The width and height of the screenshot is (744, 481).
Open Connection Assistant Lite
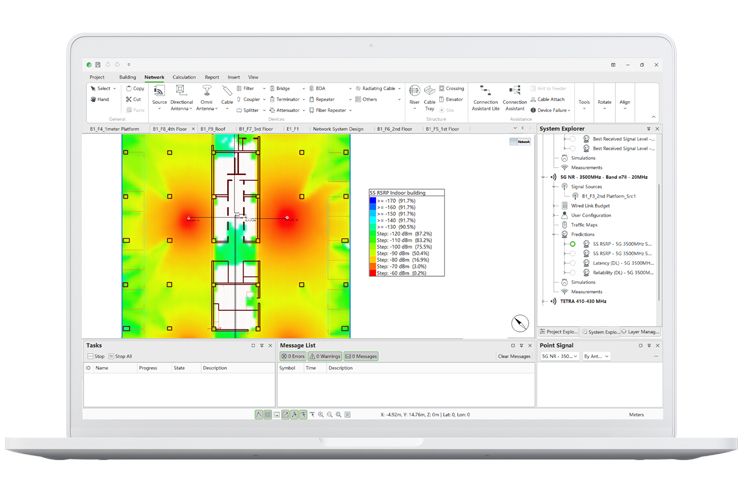tap(485, 98)
